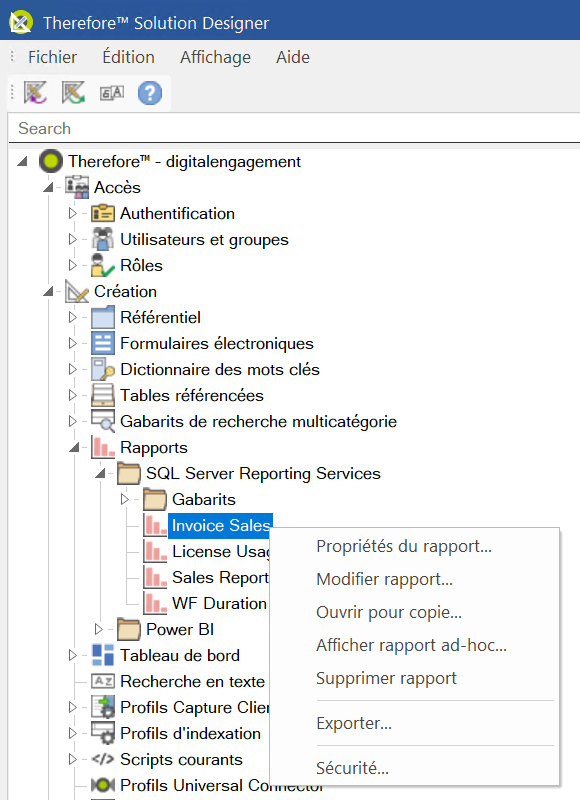Expand the Power BI folder
The width and height of the screenshot is (580, 800).
click(98, 630)
